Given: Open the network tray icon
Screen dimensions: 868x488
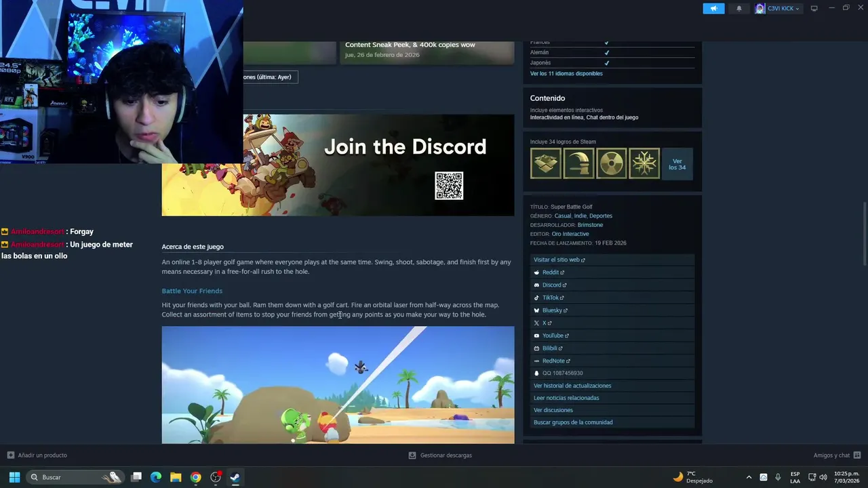Looking at the screenshot, I should pyautogui.click(x=812, y=477).
